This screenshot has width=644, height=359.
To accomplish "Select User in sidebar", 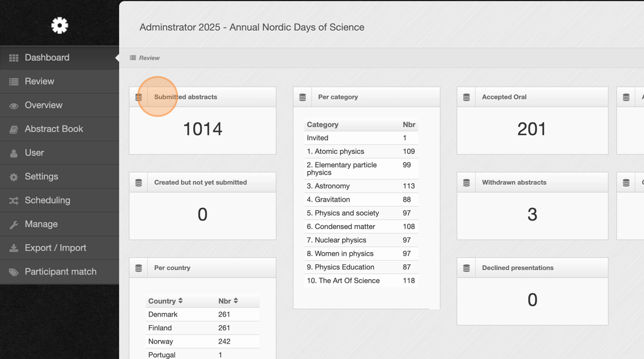I will 60,153.
